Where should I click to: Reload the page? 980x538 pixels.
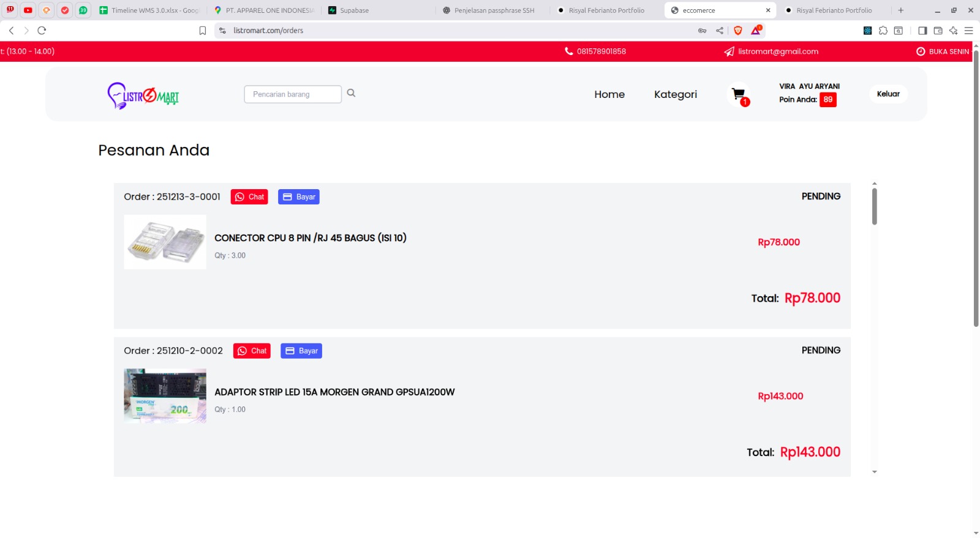tap(42, 31)
